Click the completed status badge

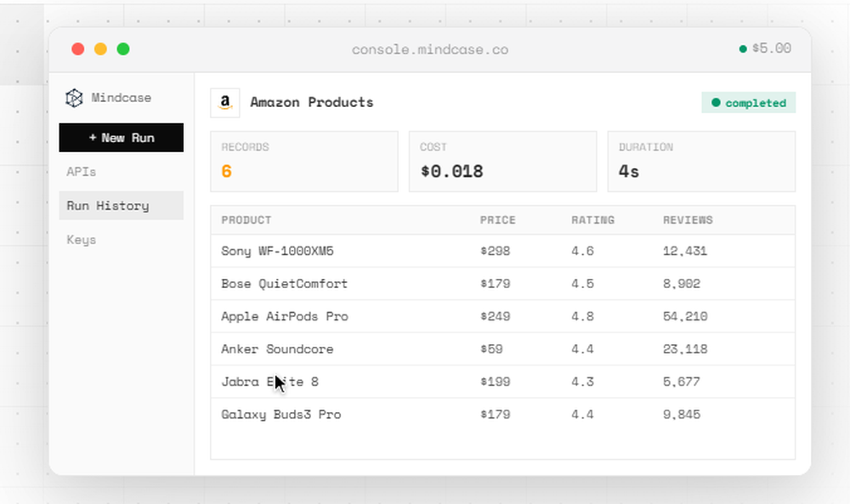[749, 103]
